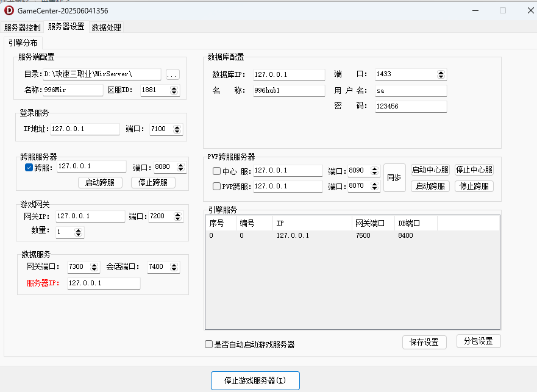Click the database port 1433 stepper

[x=441, y=74]
